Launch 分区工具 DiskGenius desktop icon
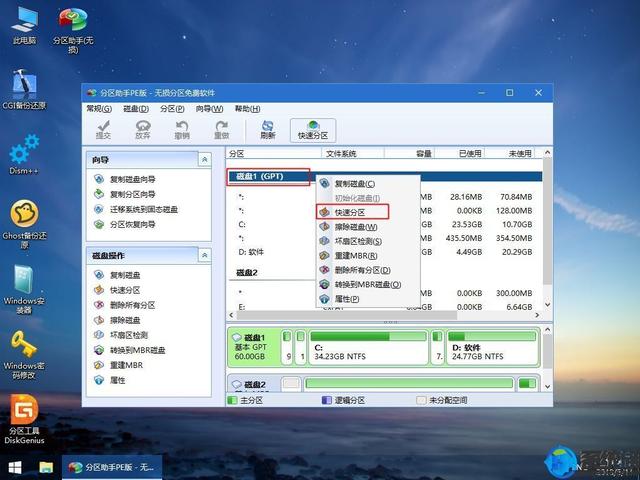Screen dimensions: 640x480 [x=24, y=419]
